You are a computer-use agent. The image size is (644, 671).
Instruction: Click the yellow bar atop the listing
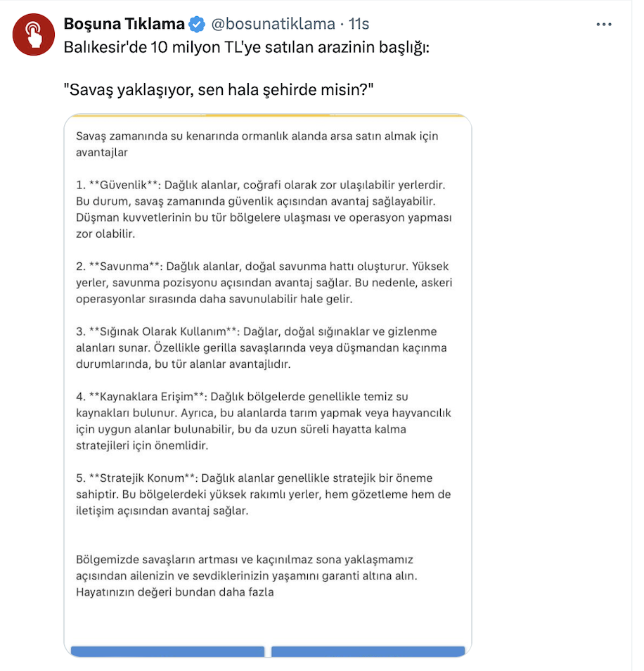268,115
